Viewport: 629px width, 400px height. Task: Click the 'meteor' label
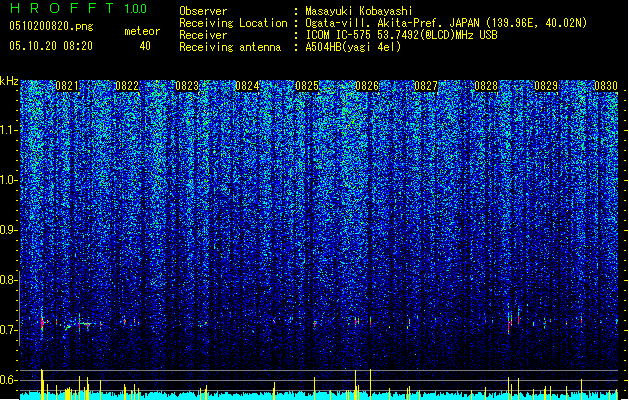tap(142, 31)
